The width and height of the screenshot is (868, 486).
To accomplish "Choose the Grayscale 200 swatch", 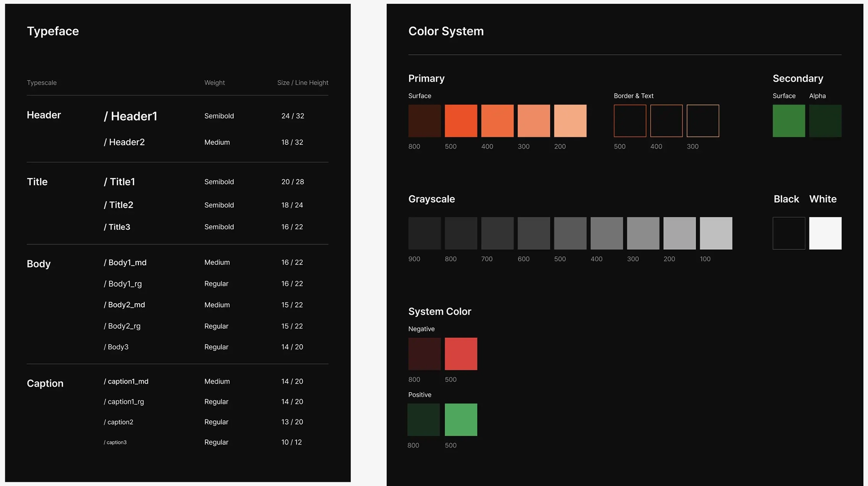I will coord(680,233).
